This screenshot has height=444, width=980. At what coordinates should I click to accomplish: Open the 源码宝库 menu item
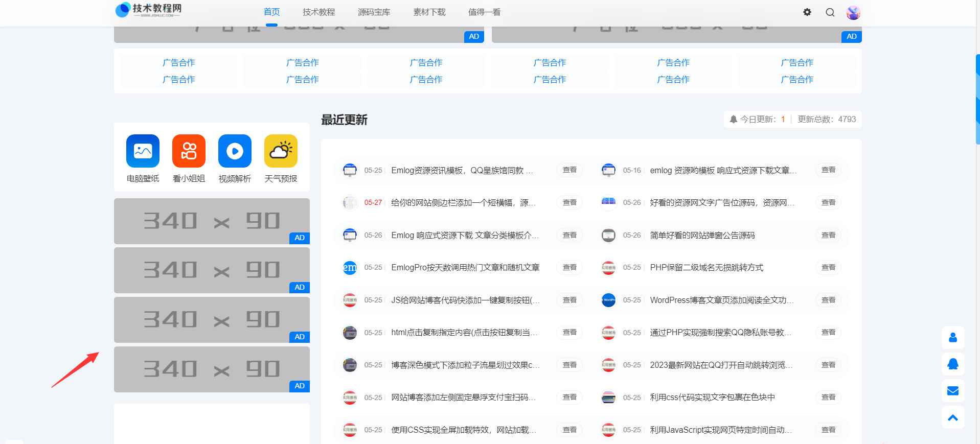(374, 12)
